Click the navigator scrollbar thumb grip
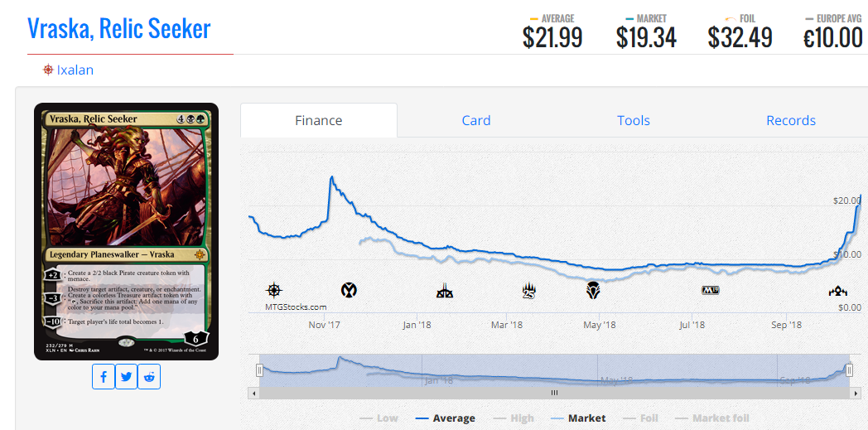Screen dimensions: 868x430 pos(554,393)
